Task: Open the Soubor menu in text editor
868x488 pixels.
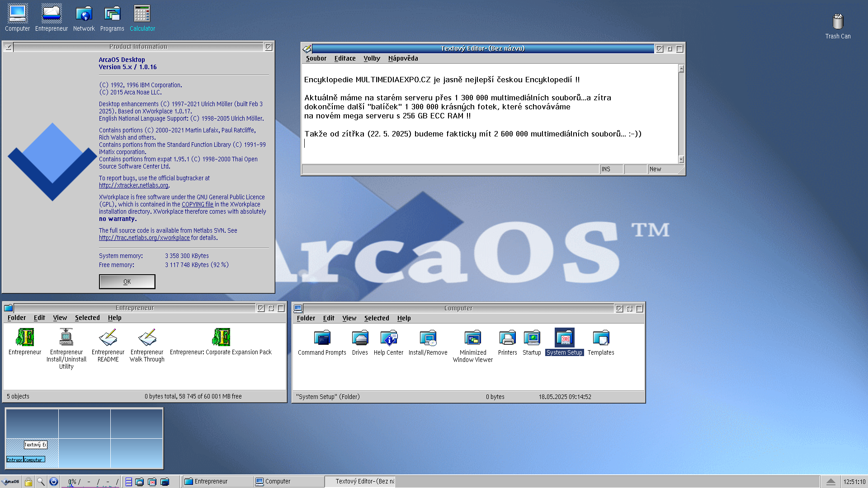Action: [x=316, y=58]
